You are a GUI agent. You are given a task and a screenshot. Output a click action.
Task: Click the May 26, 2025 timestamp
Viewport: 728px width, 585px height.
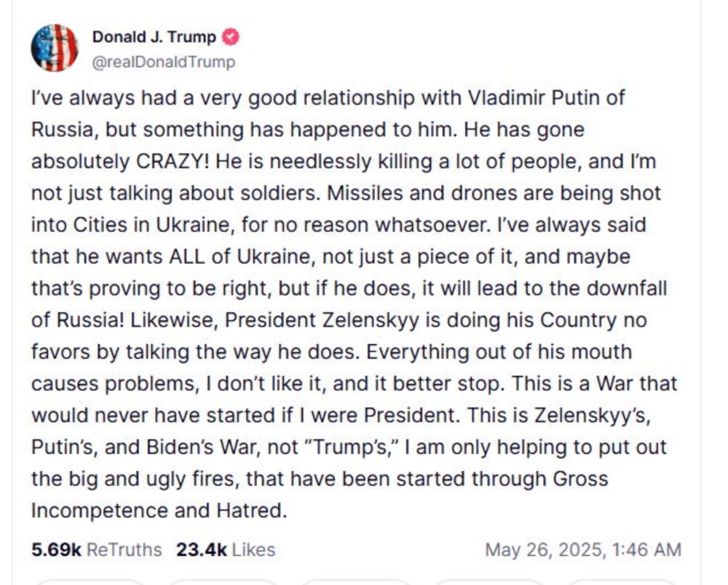coord(582,549)
